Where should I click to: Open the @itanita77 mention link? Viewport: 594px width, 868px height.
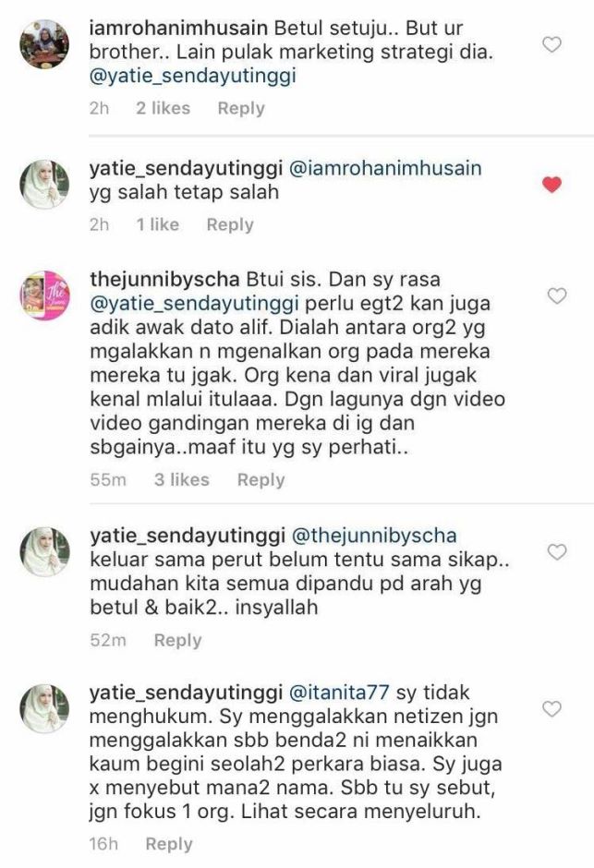(x=340, y=693)
